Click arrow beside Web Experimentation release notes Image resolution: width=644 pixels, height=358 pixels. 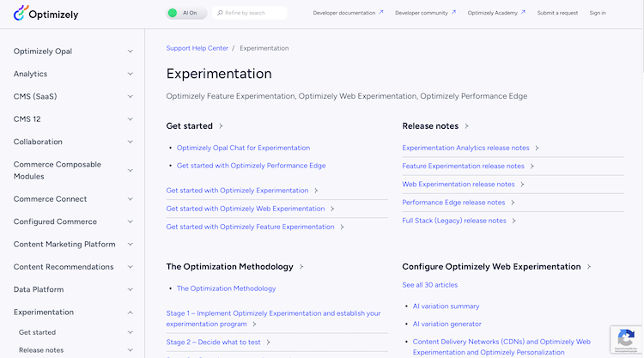(522, 185)
